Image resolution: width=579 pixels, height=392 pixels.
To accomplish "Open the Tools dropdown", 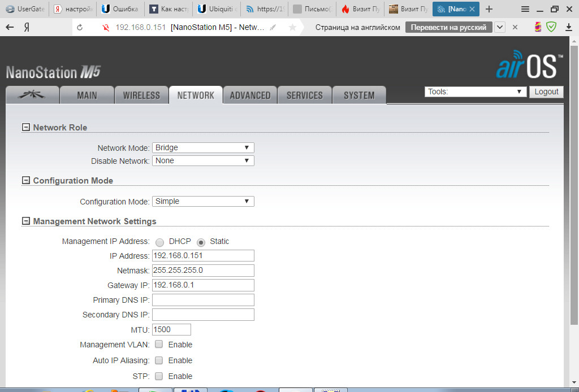I will pos(476,92).
